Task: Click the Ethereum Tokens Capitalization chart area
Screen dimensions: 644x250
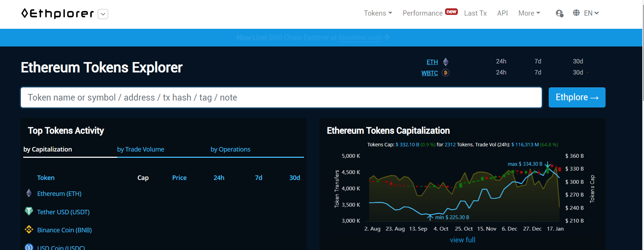Action: [464, 189]
